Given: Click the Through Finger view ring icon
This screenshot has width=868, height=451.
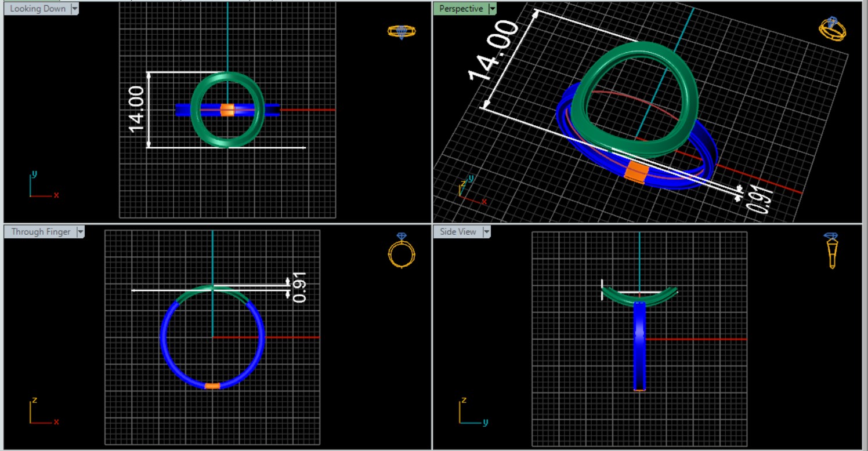Looking at the screenshot, I should (402, 250).
